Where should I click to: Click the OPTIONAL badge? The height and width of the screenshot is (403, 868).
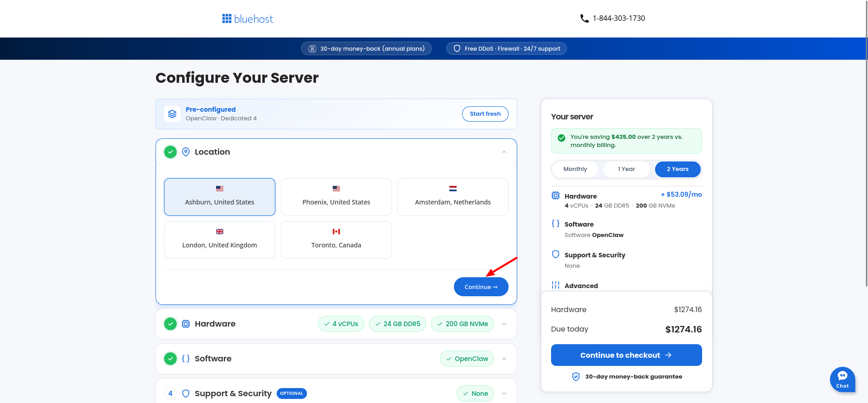pyautogui.click(x=292, y=394)
